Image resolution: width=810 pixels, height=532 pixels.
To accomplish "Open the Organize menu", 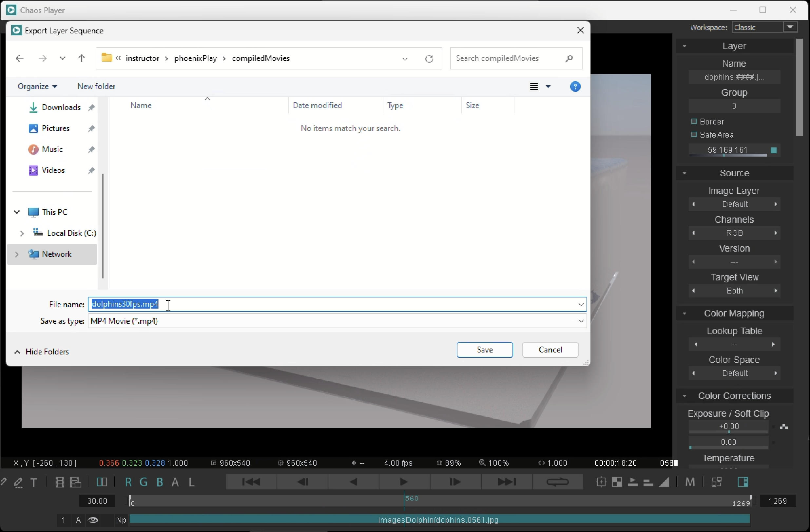I will click(x=37, y=86).
